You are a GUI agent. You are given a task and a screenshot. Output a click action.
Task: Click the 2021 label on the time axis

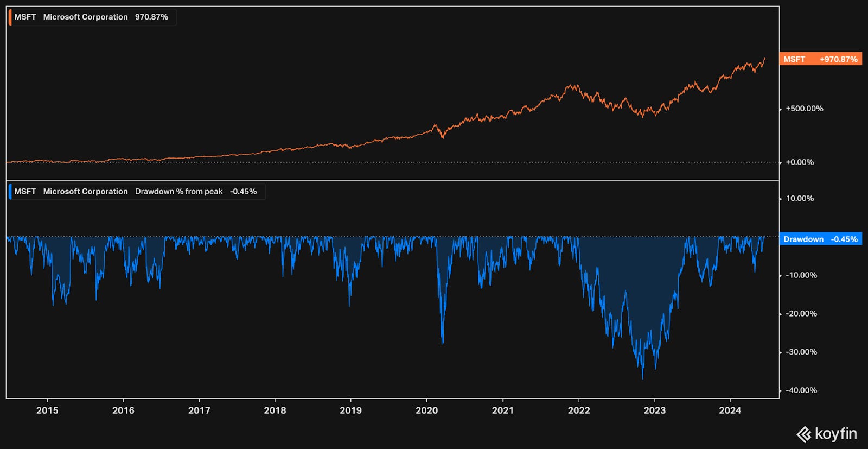click(502, 410)
